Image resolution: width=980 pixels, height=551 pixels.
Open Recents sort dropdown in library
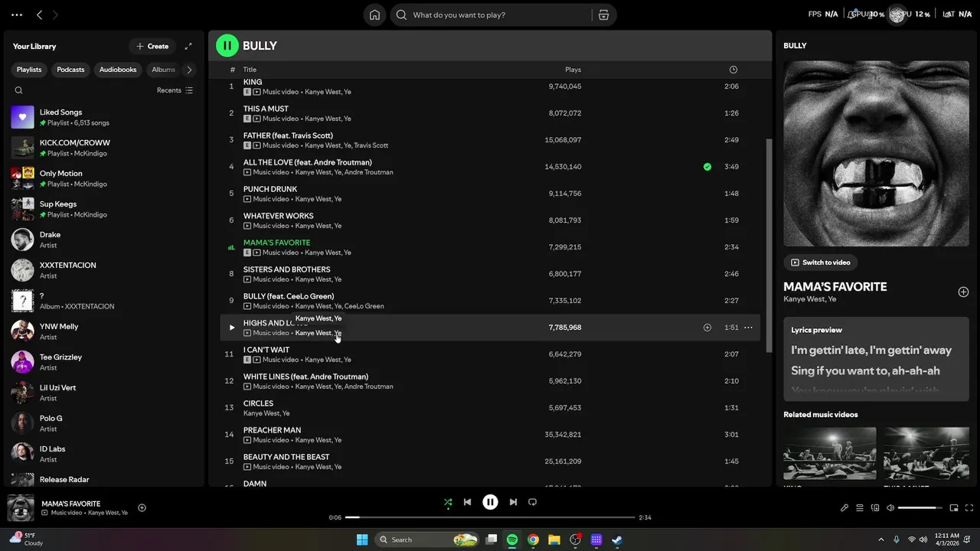[175, 90]
